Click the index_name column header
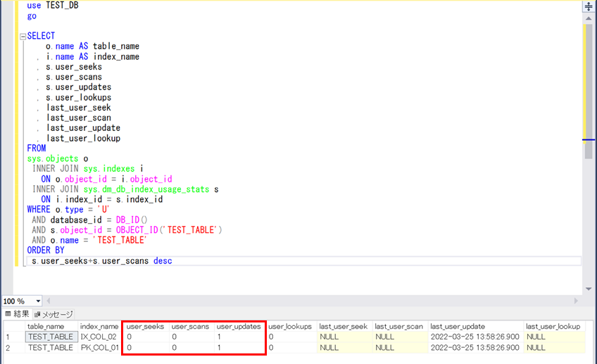 pyautogui.click(x=99, y=327)
